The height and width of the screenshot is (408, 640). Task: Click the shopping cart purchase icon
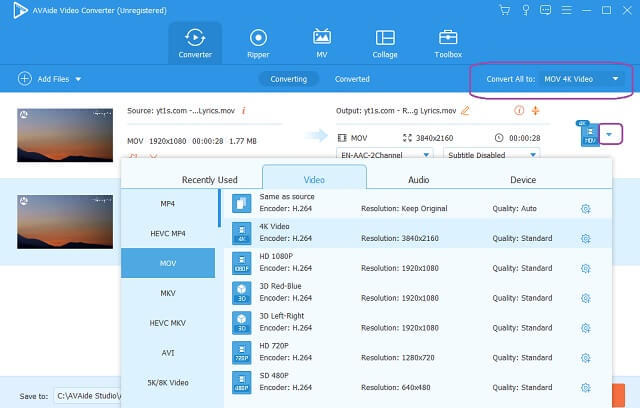(x=505, y=10)
